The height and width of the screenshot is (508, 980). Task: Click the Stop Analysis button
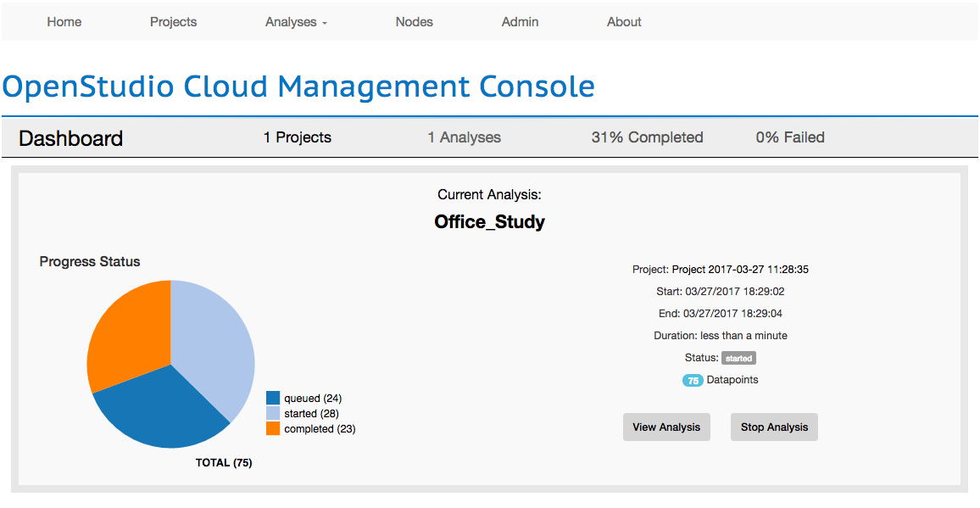(x=774, y=427)
